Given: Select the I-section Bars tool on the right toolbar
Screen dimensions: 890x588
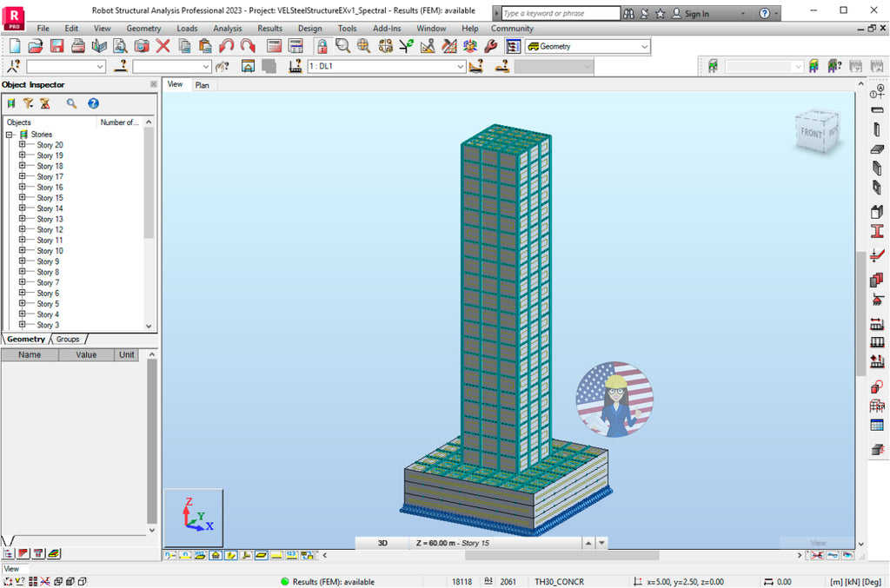Looking at the screenshot, I should (877, 231).
